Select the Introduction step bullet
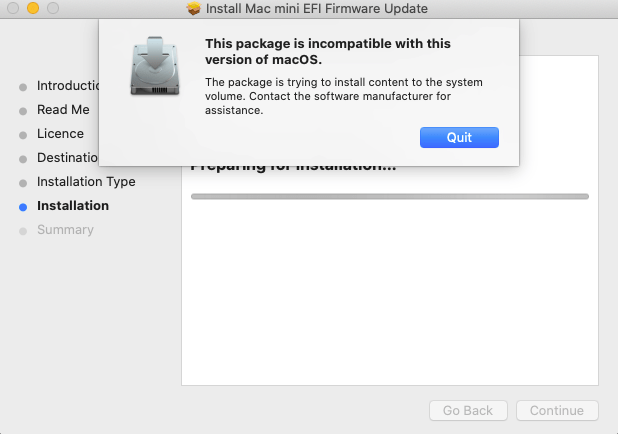 (x=23, y=87)
